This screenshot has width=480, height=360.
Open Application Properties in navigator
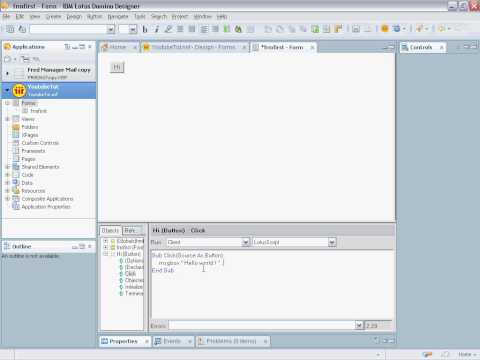click(46, 207)
